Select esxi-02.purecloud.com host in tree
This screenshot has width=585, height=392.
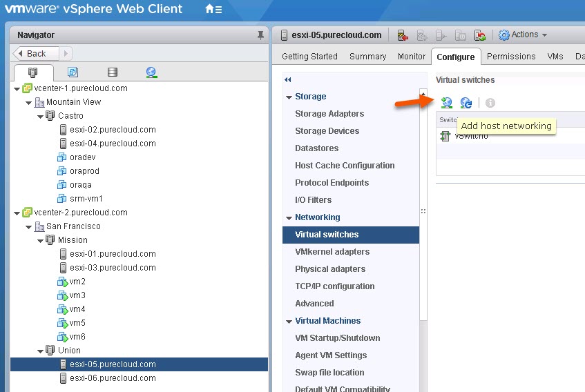coord(113,130)
